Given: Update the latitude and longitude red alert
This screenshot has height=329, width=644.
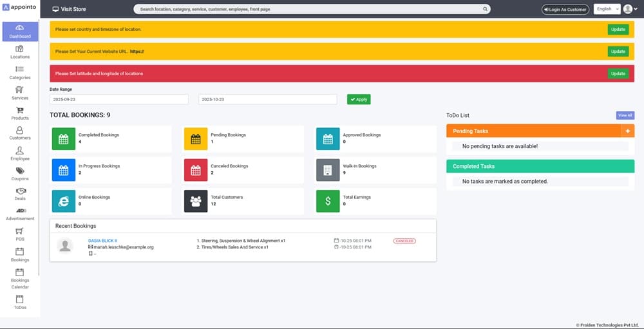Looking at the screenshot, I should [x=618, y=73].
